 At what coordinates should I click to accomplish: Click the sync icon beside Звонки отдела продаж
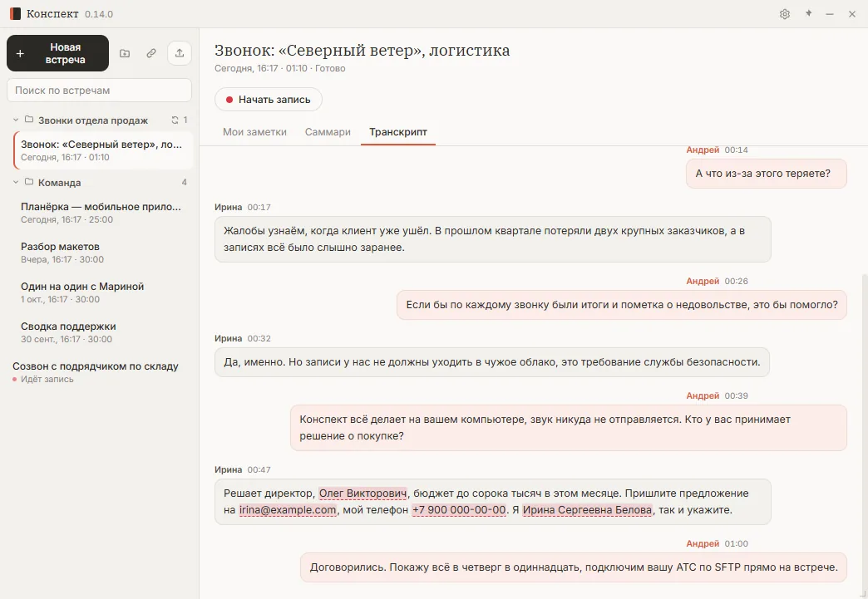tap(175, 120)
